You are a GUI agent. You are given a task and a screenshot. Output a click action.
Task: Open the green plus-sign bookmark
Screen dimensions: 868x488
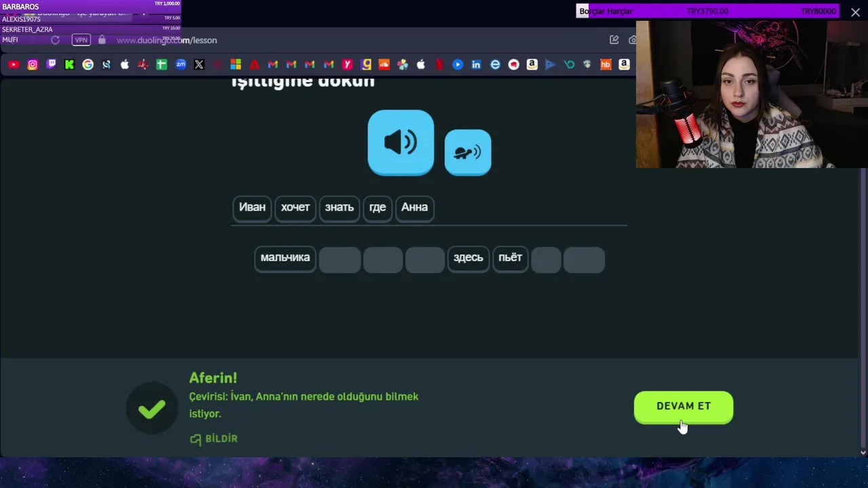tap(161, 64)
